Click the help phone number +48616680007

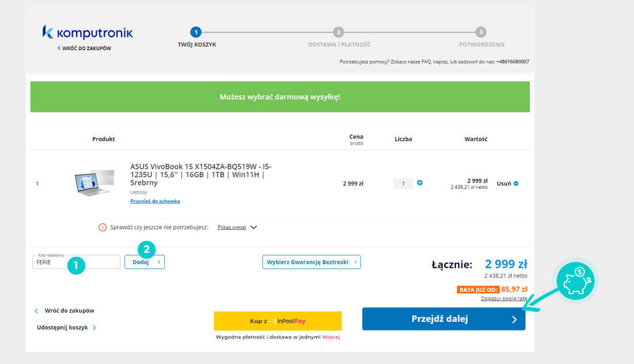[513, 62]
